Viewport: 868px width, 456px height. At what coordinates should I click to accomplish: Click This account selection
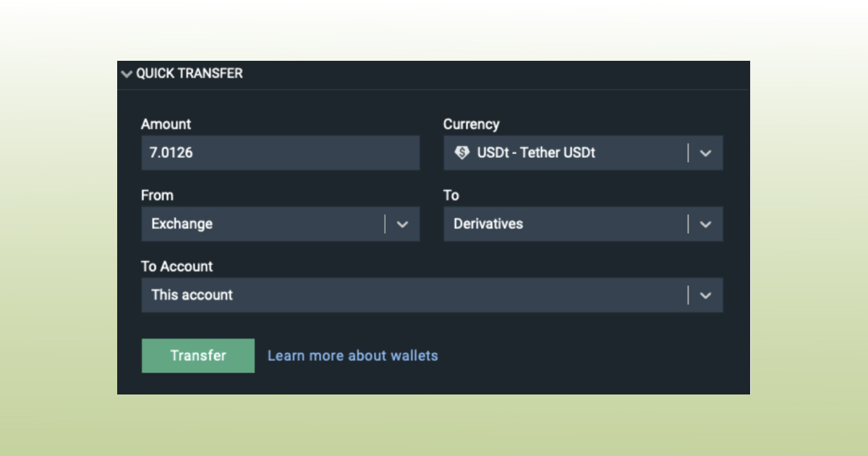(x=192, y=295)
